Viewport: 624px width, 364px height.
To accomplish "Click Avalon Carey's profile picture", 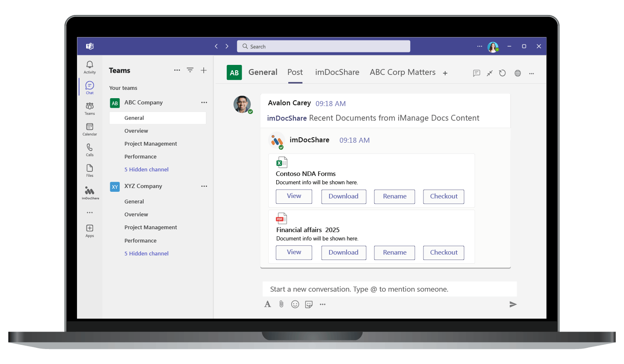I will point(242,104).
